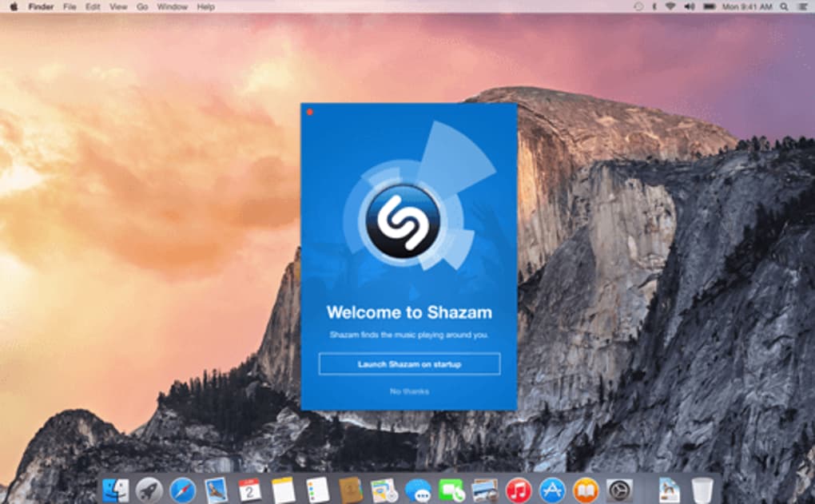The width and height of the screenshot is (815, 504).
Task: Open Launchpad rocket icon in Dock
Action: point(149,490)
